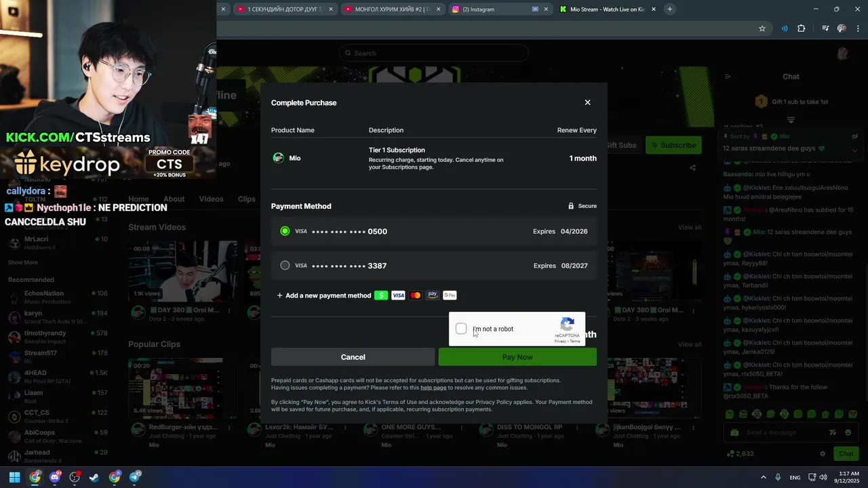Open the Chrome profile avatar
The width and height of the screenshot is (868, 488).
[842, 28]
